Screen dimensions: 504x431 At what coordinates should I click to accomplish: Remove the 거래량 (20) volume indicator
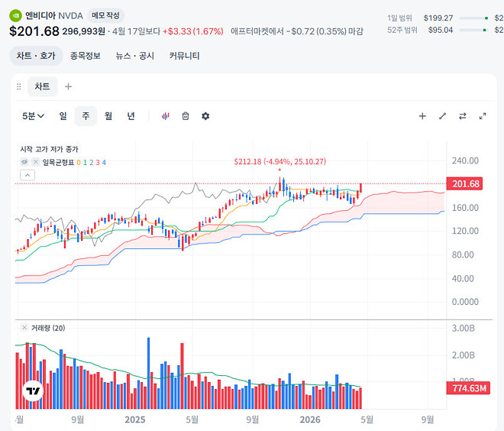pyautogui.click(x=24, y=328)
